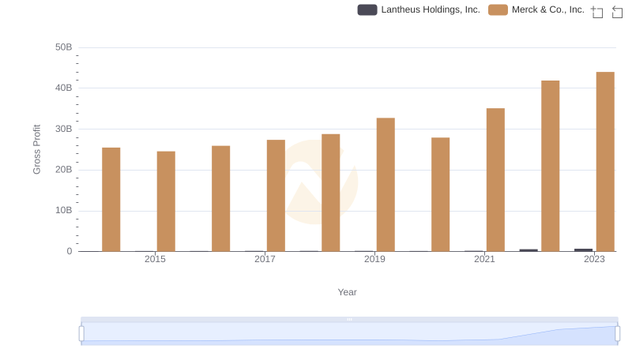This screenshot has height=364, width=632.
Task: Click the Merck bar for 2021
Action: (495, 179)
